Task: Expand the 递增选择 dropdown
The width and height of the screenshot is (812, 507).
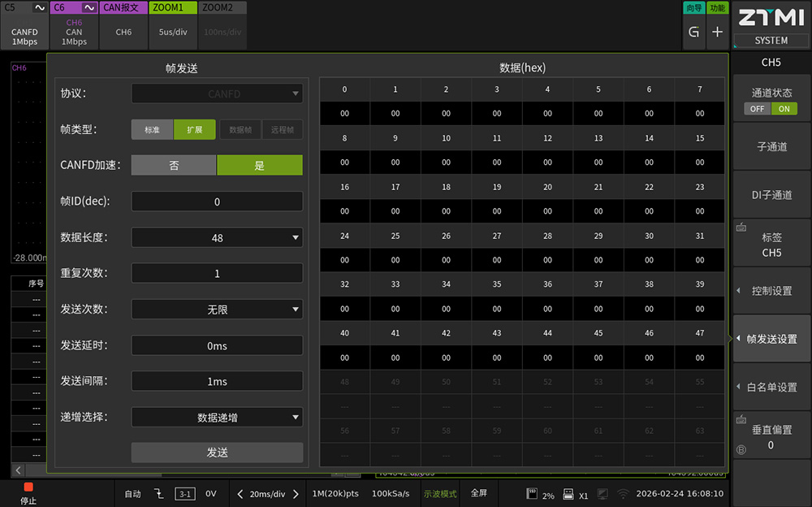Action: [x=217, y=418]
